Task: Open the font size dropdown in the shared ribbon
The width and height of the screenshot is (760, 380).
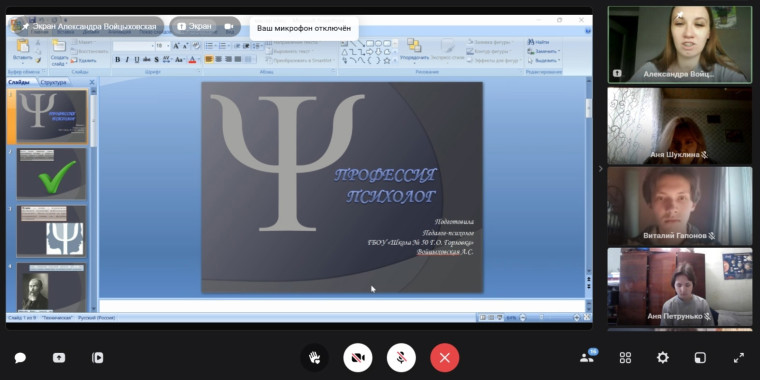Action: (x=162, y=46)
